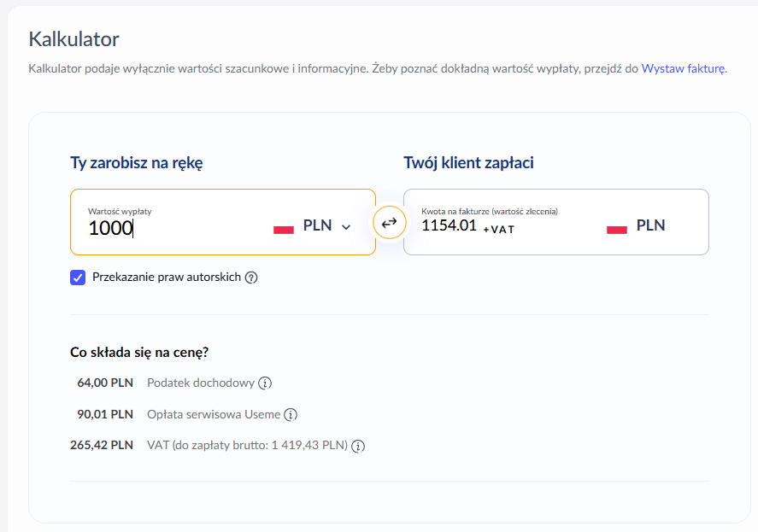This screenshot has height=532, width=758.
Task: Click the Kalkulator page heading
Action: click(73, 38)
